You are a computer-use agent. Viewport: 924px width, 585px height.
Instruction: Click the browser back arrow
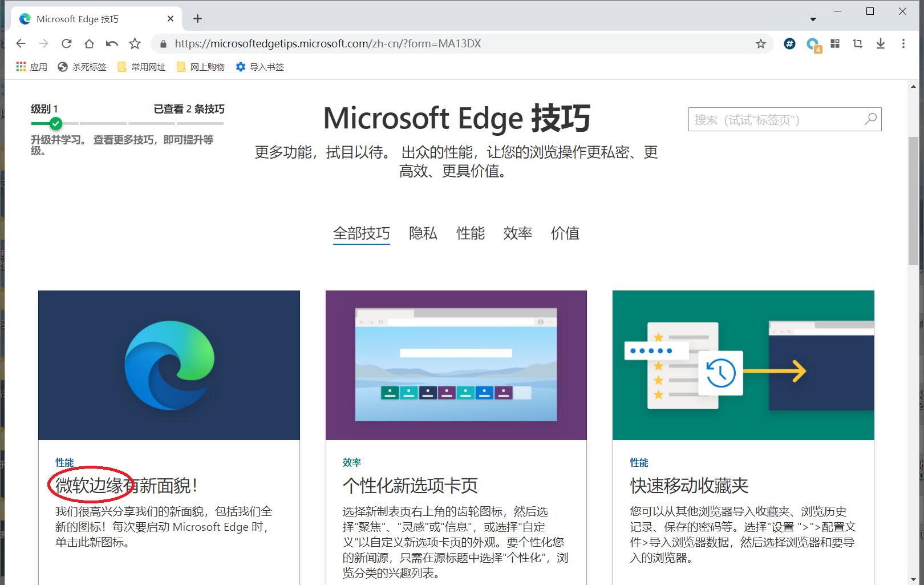(x=21, y=43)
